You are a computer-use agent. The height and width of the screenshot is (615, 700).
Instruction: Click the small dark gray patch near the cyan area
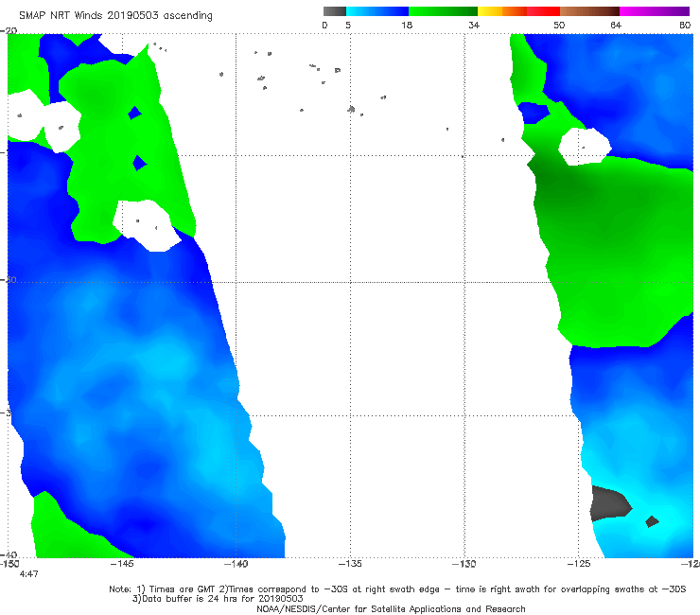(x=652, y=521)
